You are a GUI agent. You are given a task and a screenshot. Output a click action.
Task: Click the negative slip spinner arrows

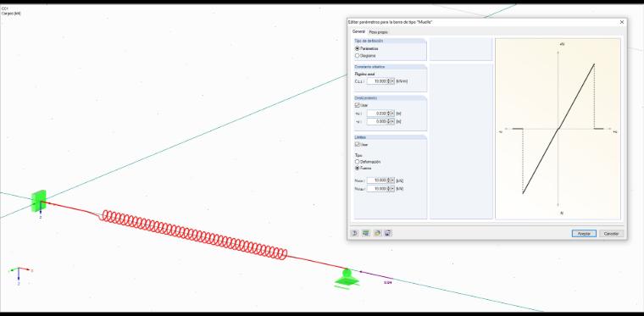[x=389, y=121]
